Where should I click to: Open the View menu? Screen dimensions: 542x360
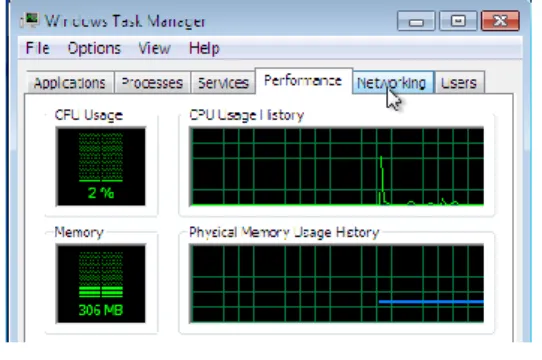coord(154,48)
